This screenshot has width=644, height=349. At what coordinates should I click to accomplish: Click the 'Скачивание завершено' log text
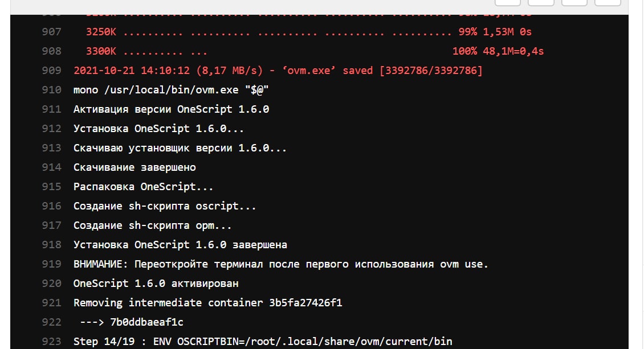(134, 167)
